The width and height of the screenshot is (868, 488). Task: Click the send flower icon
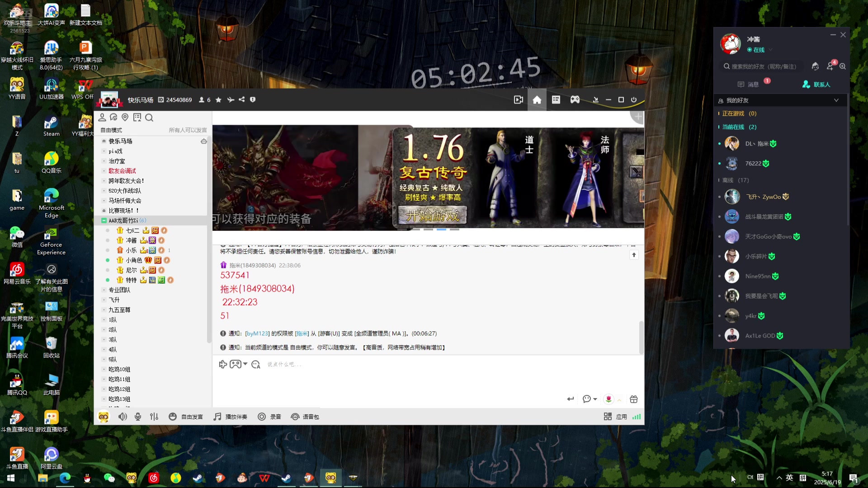609,399
